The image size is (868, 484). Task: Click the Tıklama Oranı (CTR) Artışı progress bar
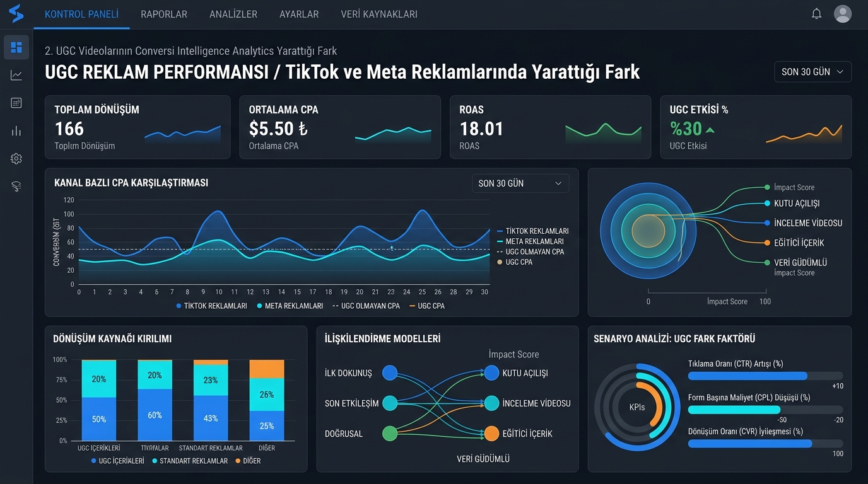[x=765, y=376]
